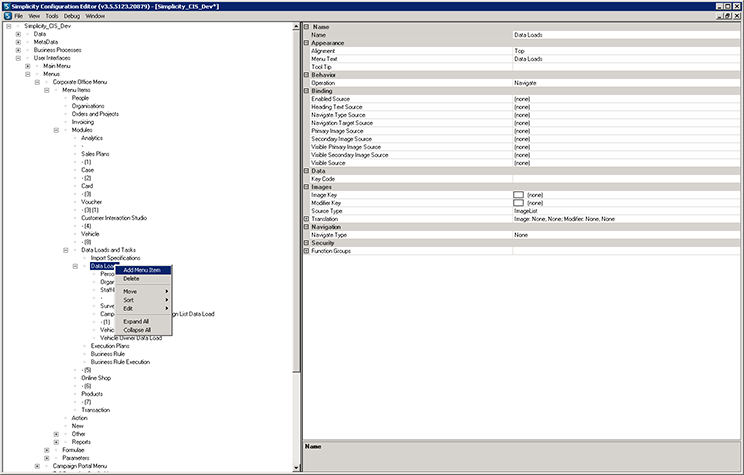Collapse the Name property category
744x475 pixels.
(307, 27)
